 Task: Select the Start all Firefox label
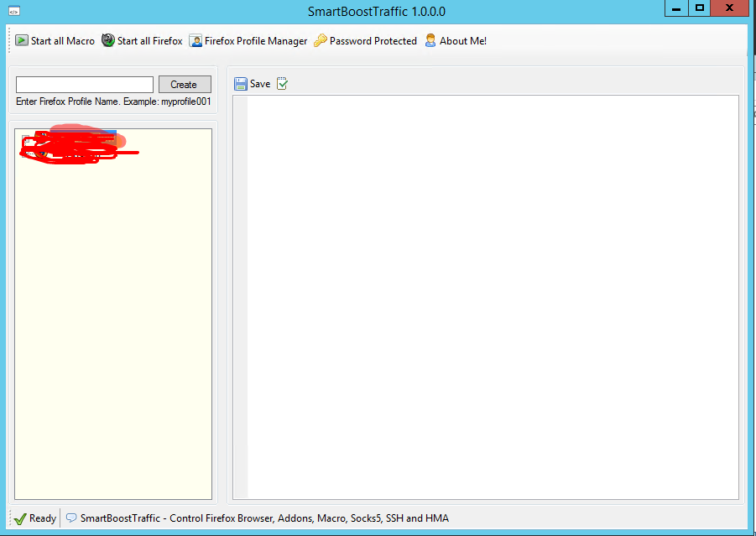coord(150,41)
